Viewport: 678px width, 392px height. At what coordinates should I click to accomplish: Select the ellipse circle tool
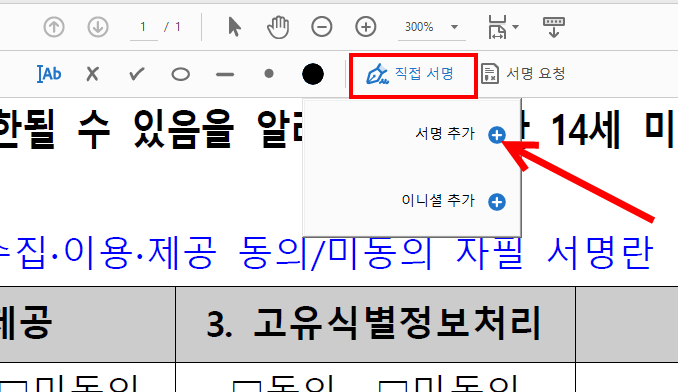tap(181, 74)
